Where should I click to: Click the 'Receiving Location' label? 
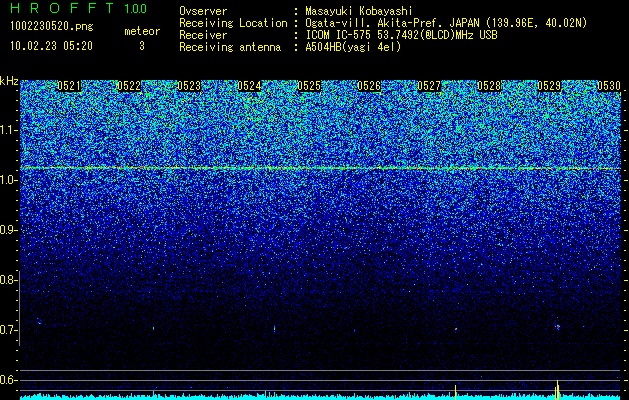click(233, 23)
